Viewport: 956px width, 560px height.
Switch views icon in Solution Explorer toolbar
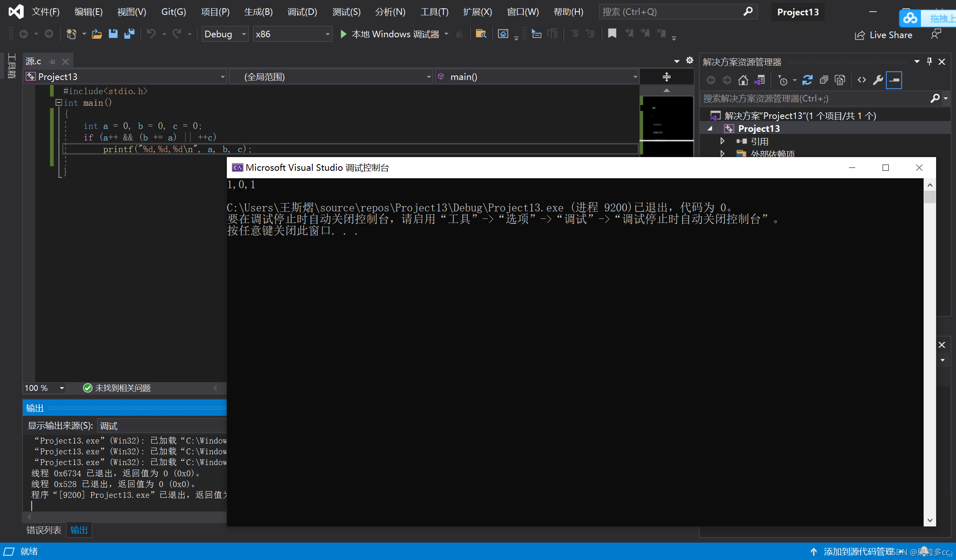(760, 80)
